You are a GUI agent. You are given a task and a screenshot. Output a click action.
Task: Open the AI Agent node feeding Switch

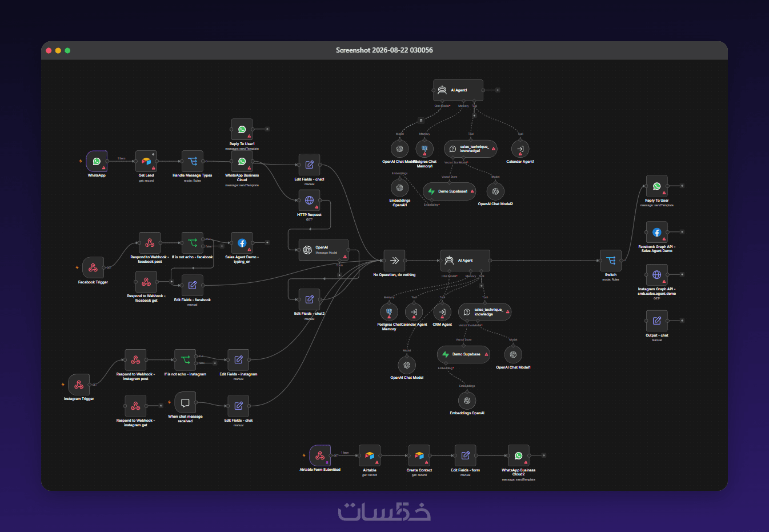[466, 261]
